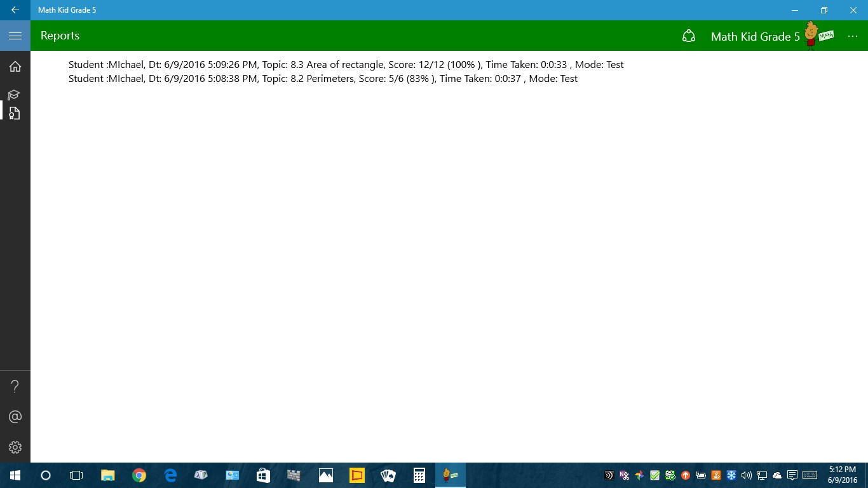
Task: Click the black wireless-signal tray icon
Action: (x=609, y=475)
